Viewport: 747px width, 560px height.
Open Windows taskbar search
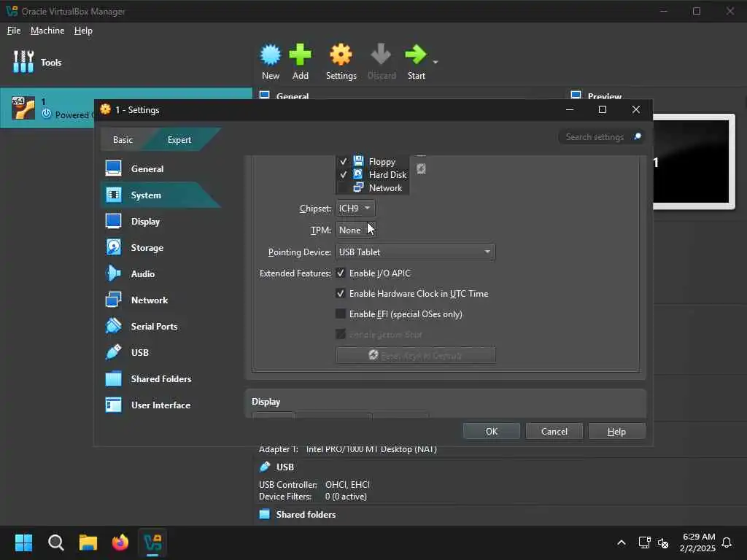(x=55, y=542)
